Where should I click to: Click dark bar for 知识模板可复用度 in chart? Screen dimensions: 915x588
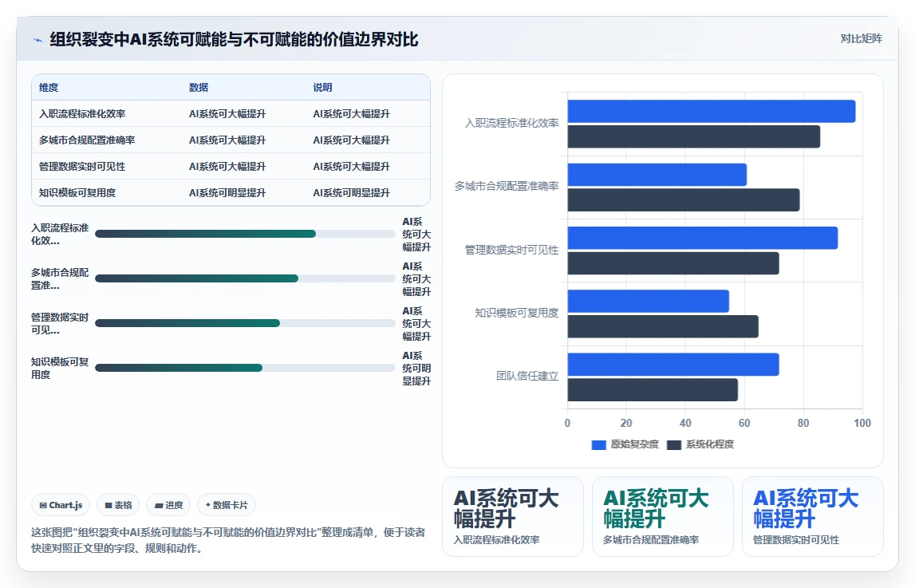(663, 326)
